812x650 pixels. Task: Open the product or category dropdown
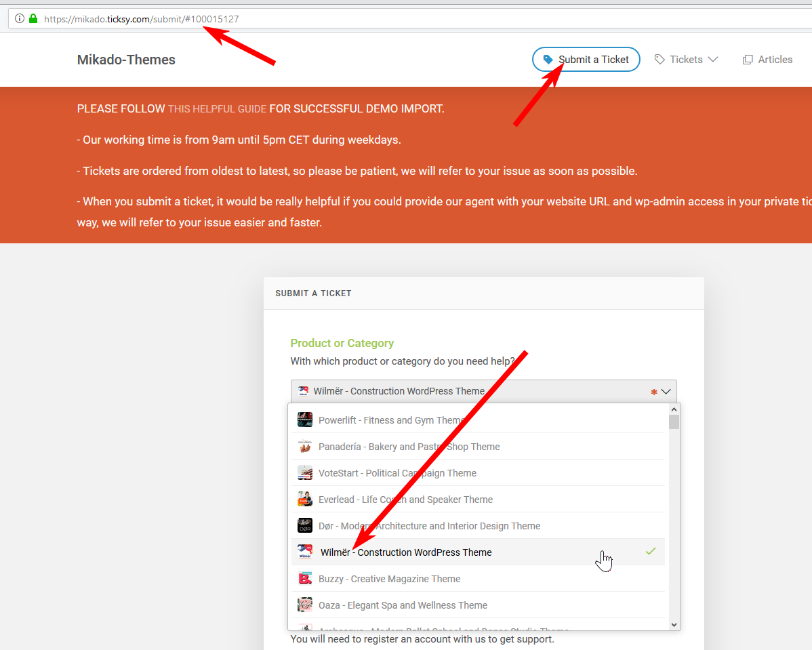[483, 391]
